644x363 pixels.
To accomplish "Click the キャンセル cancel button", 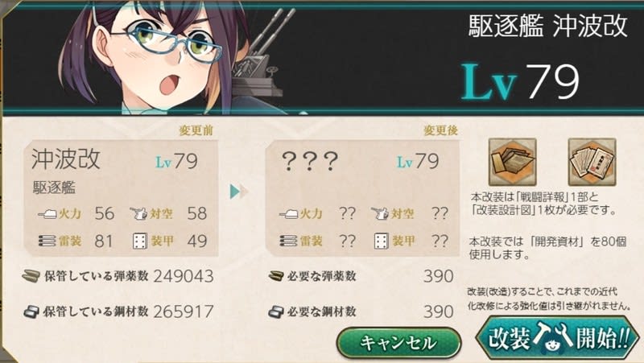I will tap(398, 342).
